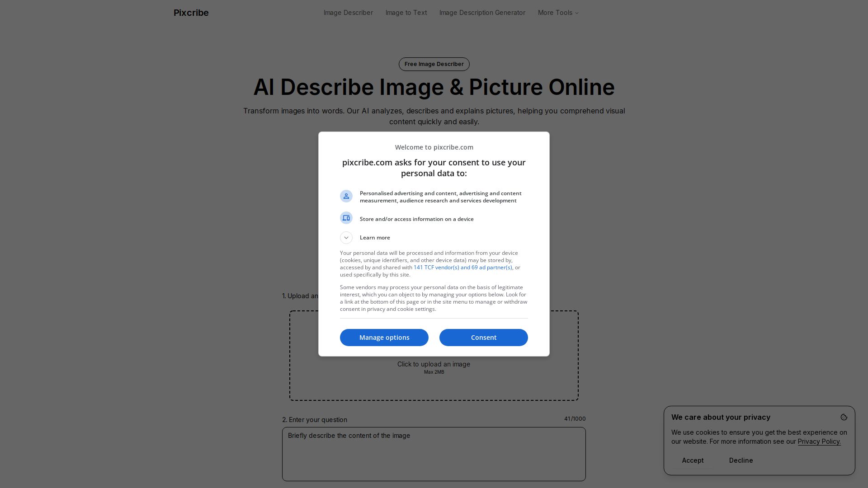This screenshot has width=868, height=488.
Task: Go to the Image to Text page
Action: point(406,13)
